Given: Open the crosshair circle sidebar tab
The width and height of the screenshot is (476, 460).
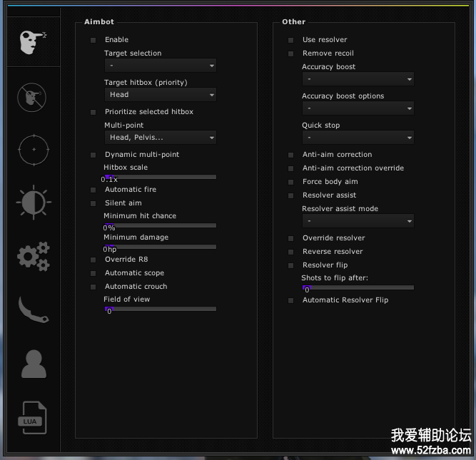Looking at the screenshot, I should (x=32, y=149).
